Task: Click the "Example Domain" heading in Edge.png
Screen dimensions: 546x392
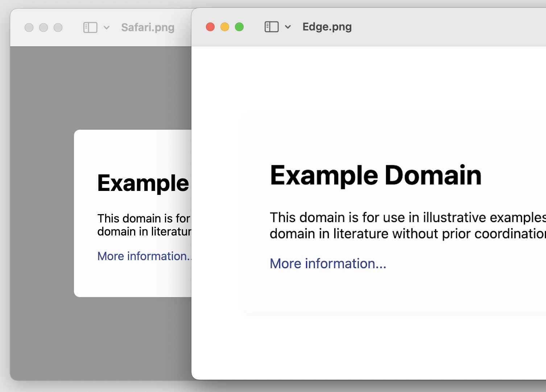Action: point(376,175)
